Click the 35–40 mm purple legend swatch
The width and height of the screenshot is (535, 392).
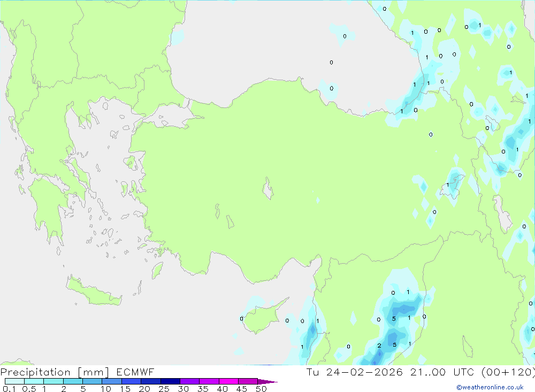(209, 381)
